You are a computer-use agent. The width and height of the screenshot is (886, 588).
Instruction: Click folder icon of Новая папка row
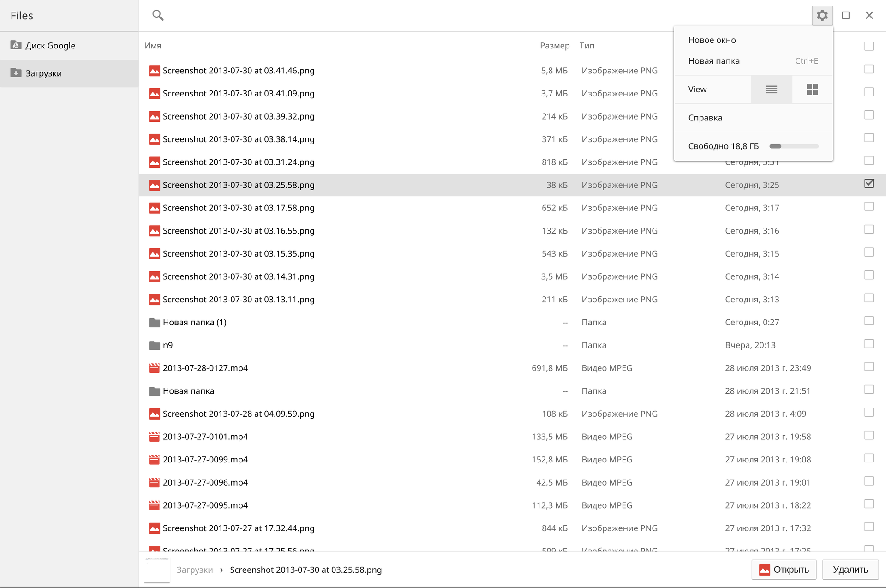155,391
